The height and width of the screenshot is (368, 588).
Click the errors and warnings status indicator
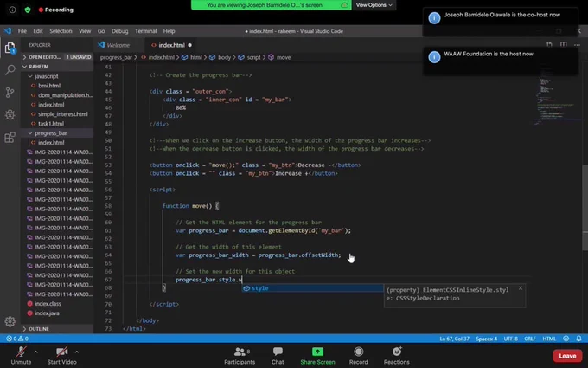[17, 339]
